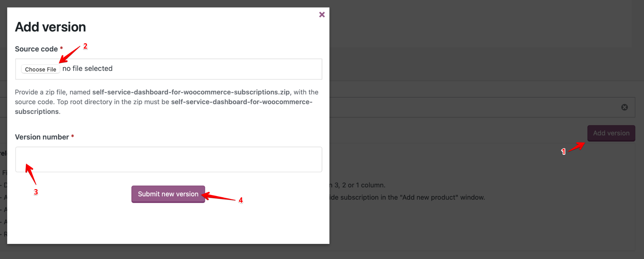This screenshot has width=644, height=259.
Task: Click the Source code label
Action: 36,49
